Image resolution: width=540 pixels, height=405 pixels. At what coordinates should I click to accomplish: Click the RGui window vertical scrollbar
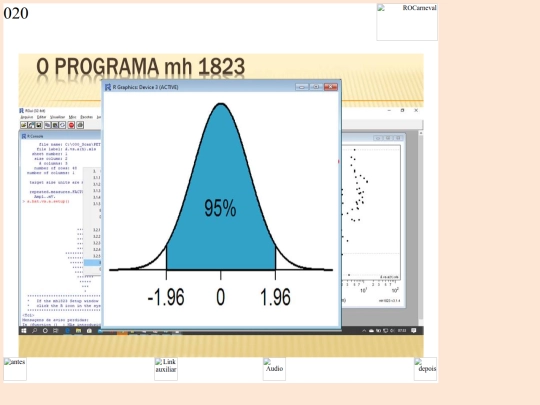click(420, 227)
